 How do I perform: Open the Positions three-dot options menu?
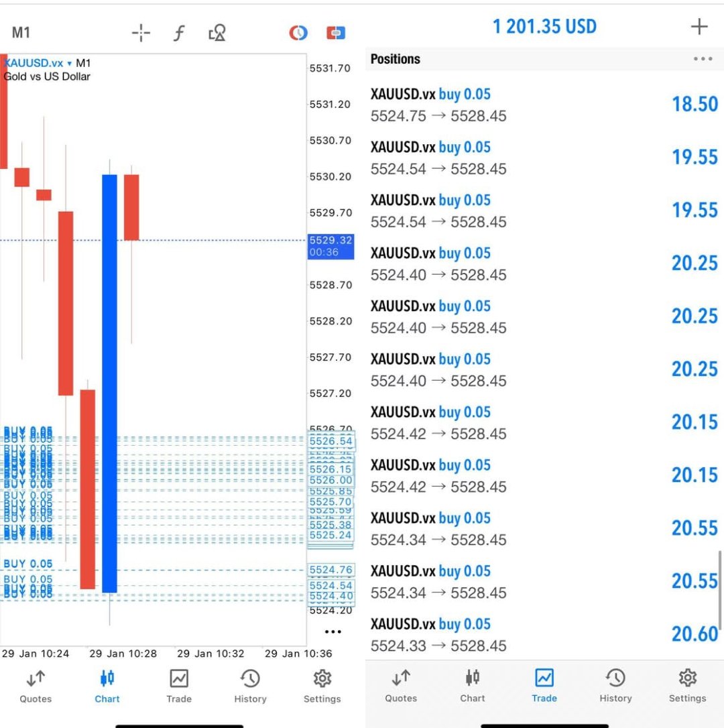click(703, 59)
